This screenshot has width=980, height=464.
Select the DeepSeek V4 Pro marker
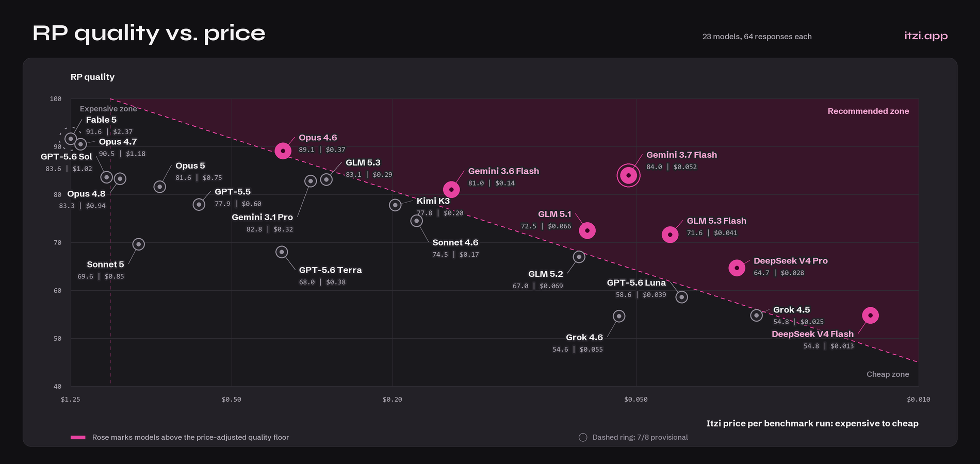click(737, 268)
